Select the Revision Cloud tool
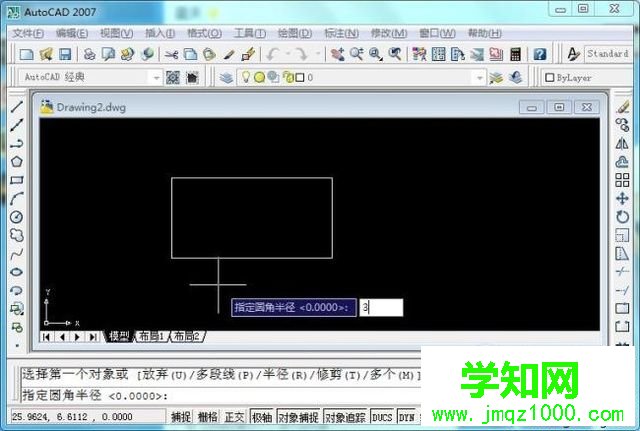 [x=16, y=235]
